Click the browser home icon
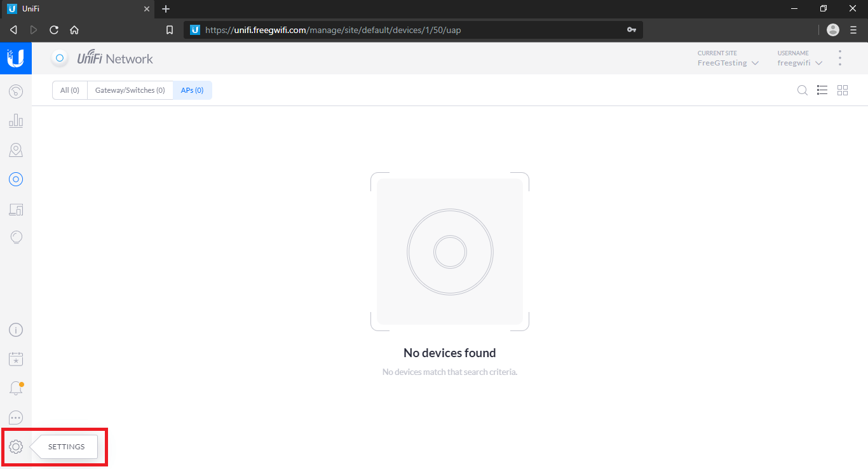 [74, 30]
